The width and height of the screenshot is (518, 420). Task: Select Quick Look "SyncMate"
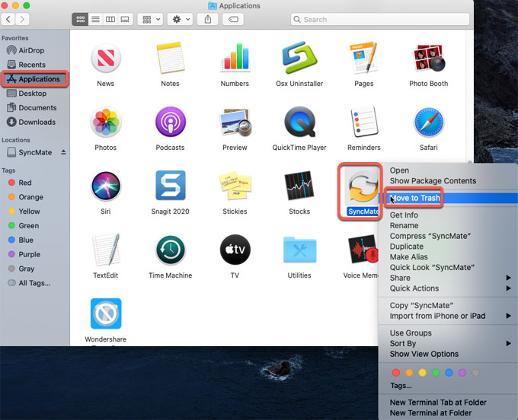pyautogui.click(x=448, y=267)
